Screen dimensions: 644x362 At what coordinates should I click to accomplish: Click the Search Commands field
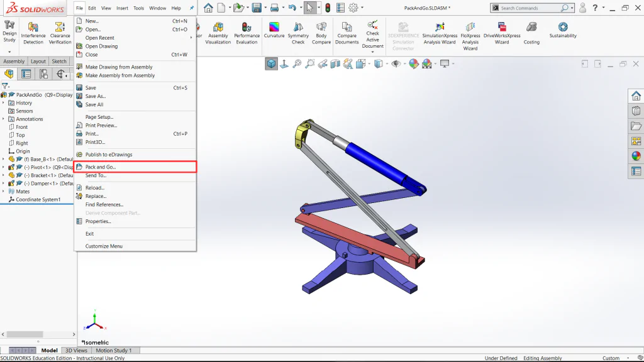pyautogui.click(x=530, y=8)
